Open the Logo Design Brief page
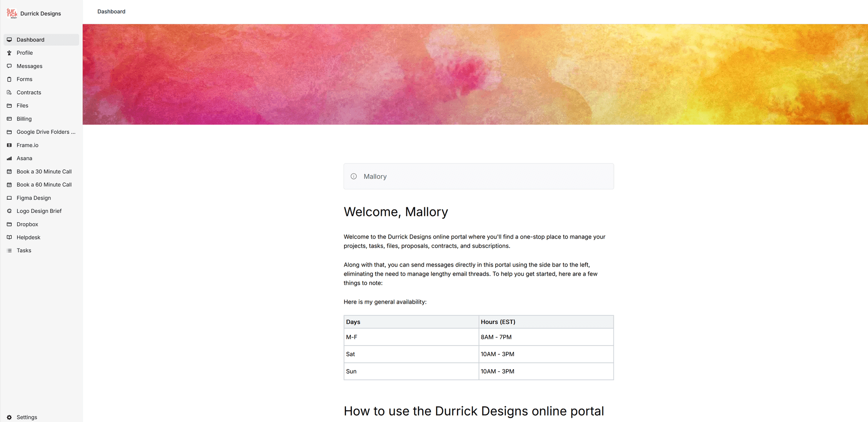This screenshot has height=422, width=868. tap(38, 211)
